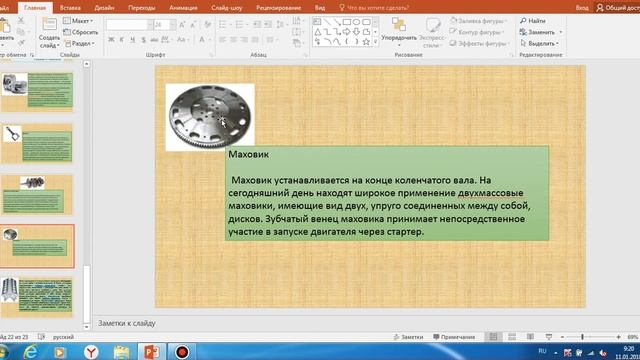Open the font name combo box
The height and width of the screenshot is (360, 640).
[130, 25]
